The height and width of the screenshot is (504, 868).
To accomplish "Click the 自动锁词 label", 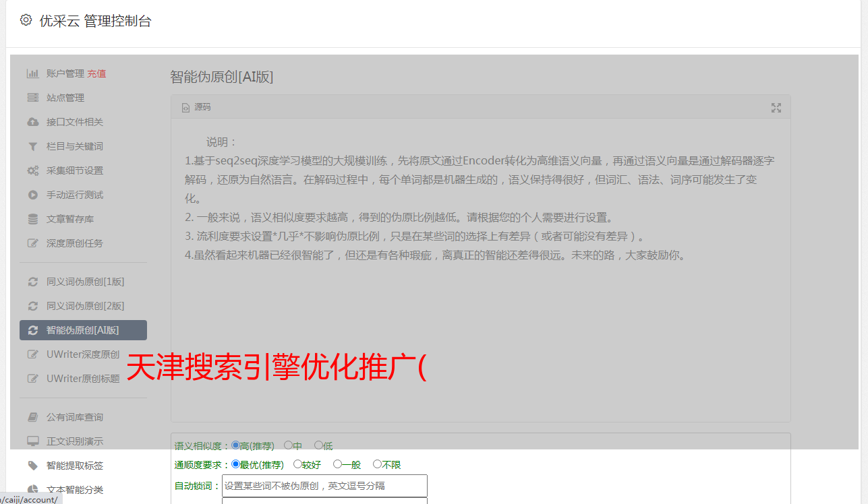I will coord(198,486).
